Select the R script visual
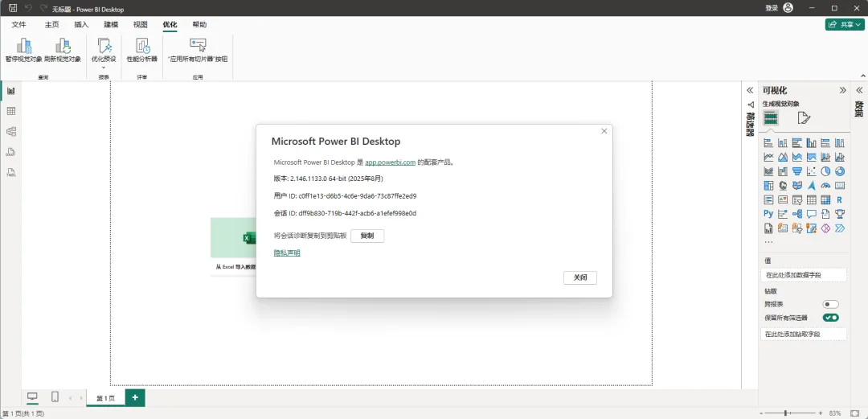Viewport: 868px width, 419px height. click(x=840, y=199)
